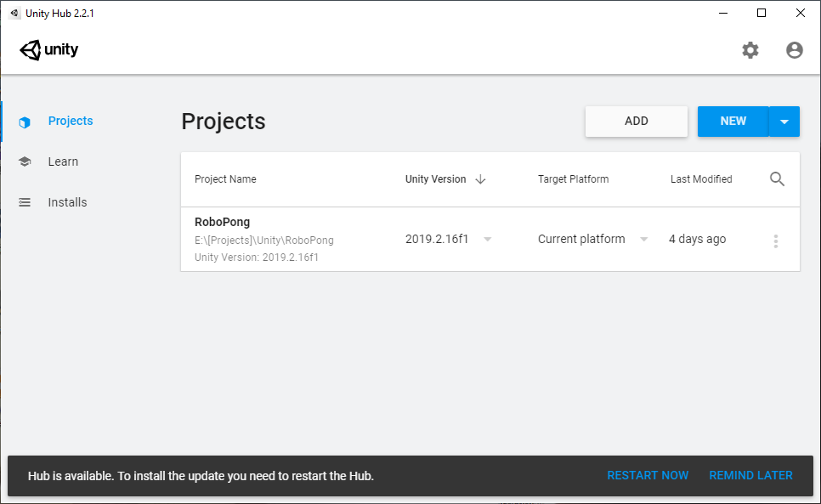Click the NEW project button

(733, 122)
